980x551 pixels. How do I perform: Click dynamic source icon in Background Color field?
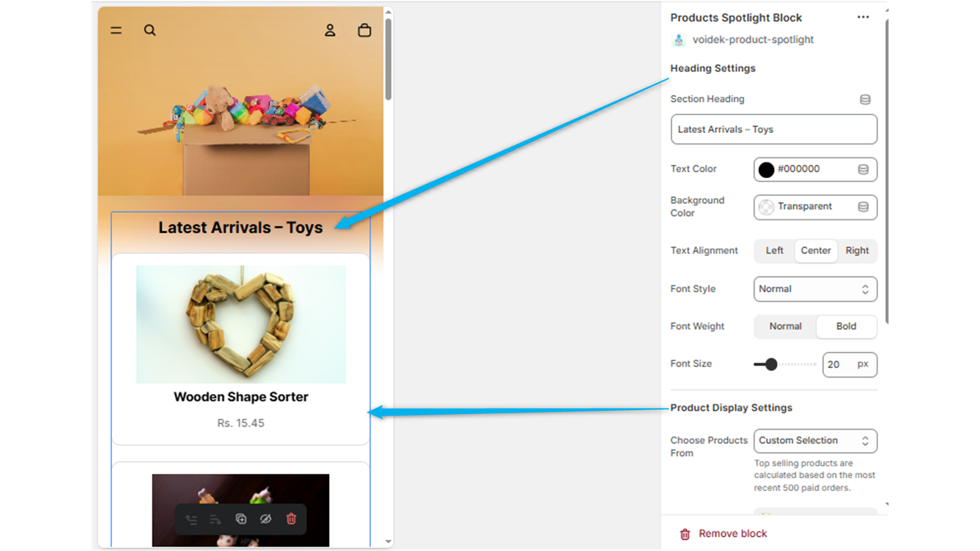click(863, 207)
